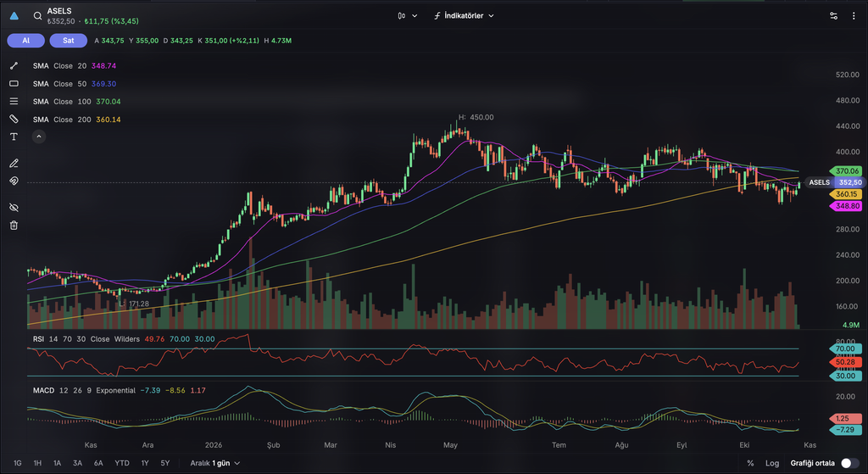The height and width of the screenshot is (474, 868).
Task: Click the Al buy button
Action: pos(26,41)
